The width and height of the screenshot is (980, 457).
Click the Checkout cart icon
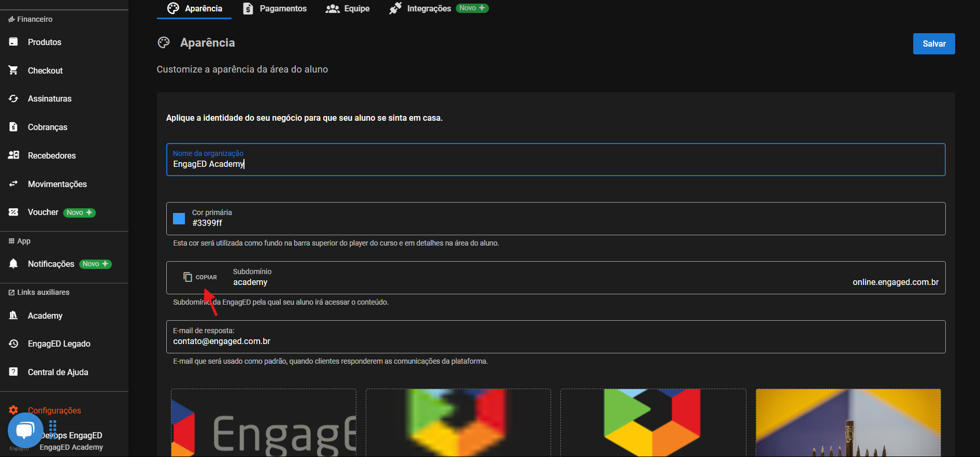click(x=13, y=70)
